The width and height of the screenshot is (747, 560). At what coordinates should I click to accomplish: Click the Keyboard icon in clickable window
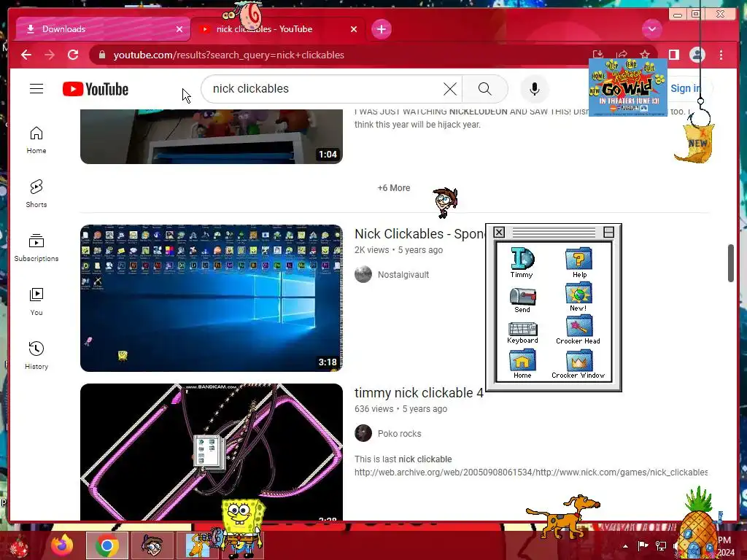(522, 332)
